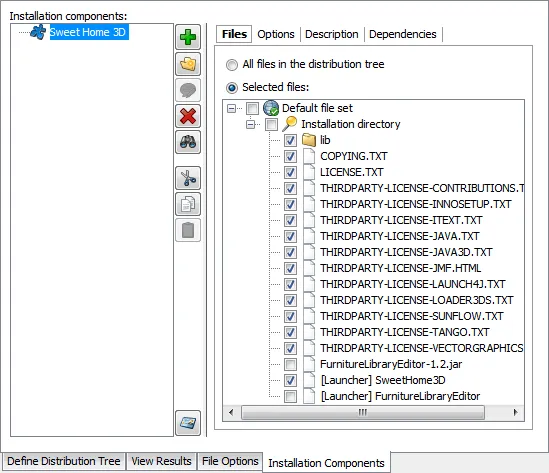549x473 pixels.
Task: Switch to the Description tab
Action: [x=332, y=34]
